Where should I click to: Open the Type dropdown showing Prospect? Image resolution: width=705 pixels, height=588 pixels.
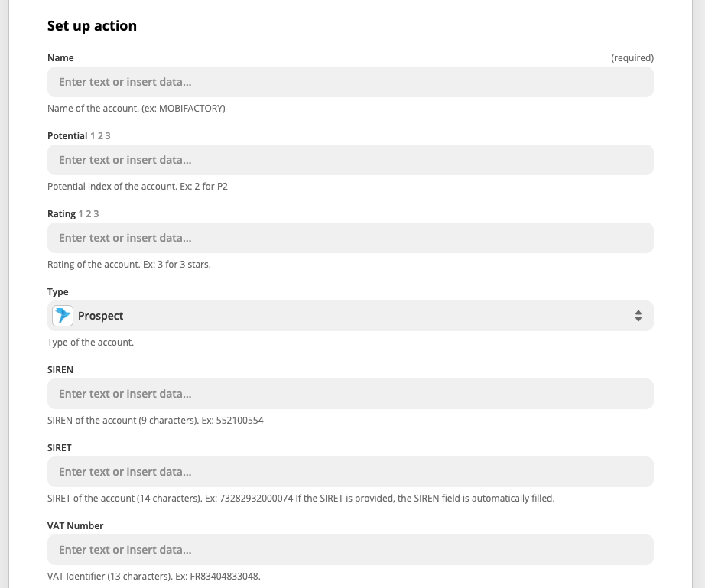350,316
